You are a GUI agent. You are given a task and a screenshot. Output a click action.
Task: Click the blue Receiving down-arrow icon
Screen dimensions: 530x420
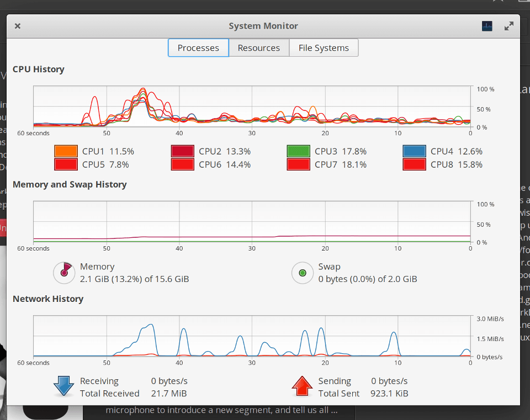click(63, 386)
